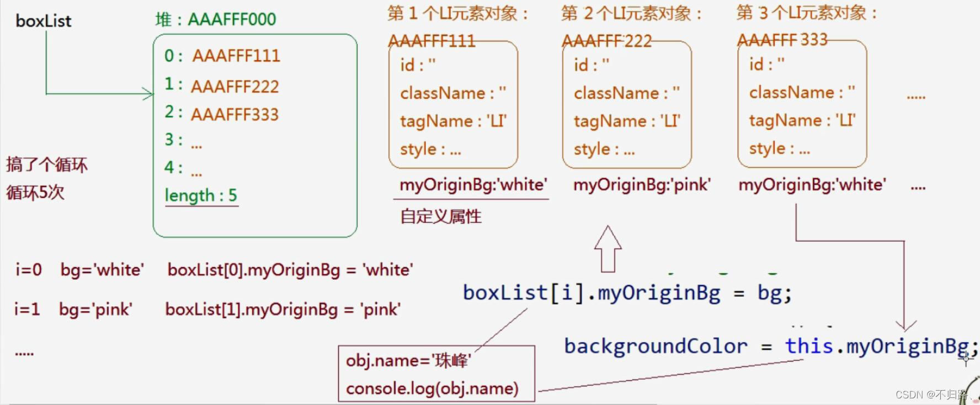Click the backgroundColor word in code line

click(x=656, y=347)
